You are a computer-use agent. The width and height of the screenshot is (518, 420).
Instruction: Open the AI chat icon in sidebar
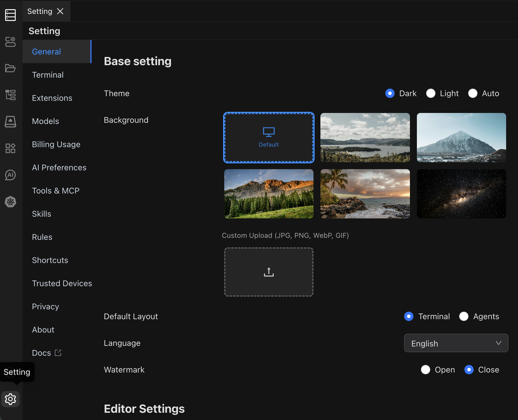pyautogui.click(x=10, y=175)
